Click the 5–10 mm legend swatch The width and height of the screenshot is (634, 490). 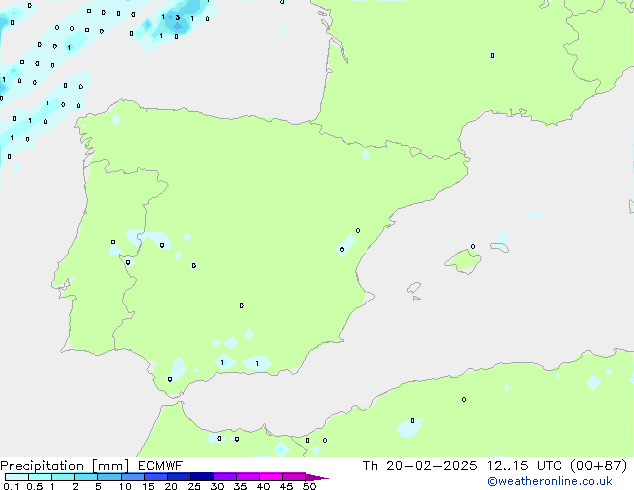click(109, 477)
